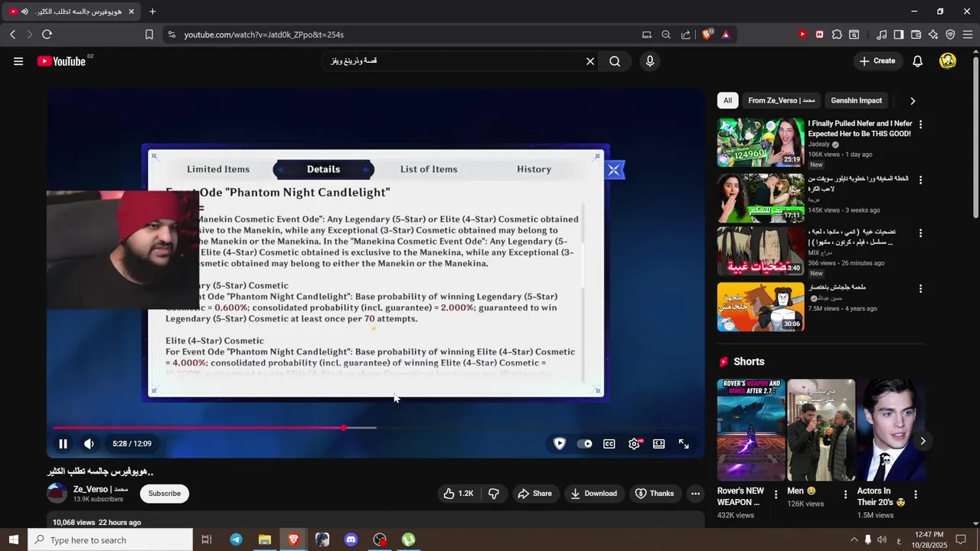980x551 pixels.
Task: Send Thanks to the creator
Action: pyautogui.click(x=655, y=494)
